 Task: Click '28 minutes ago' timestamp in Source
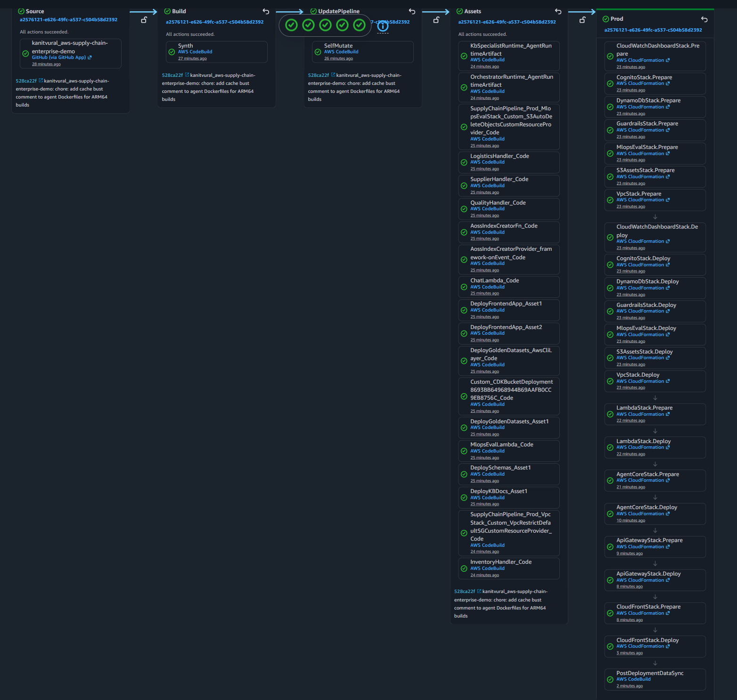coord(46,64)
